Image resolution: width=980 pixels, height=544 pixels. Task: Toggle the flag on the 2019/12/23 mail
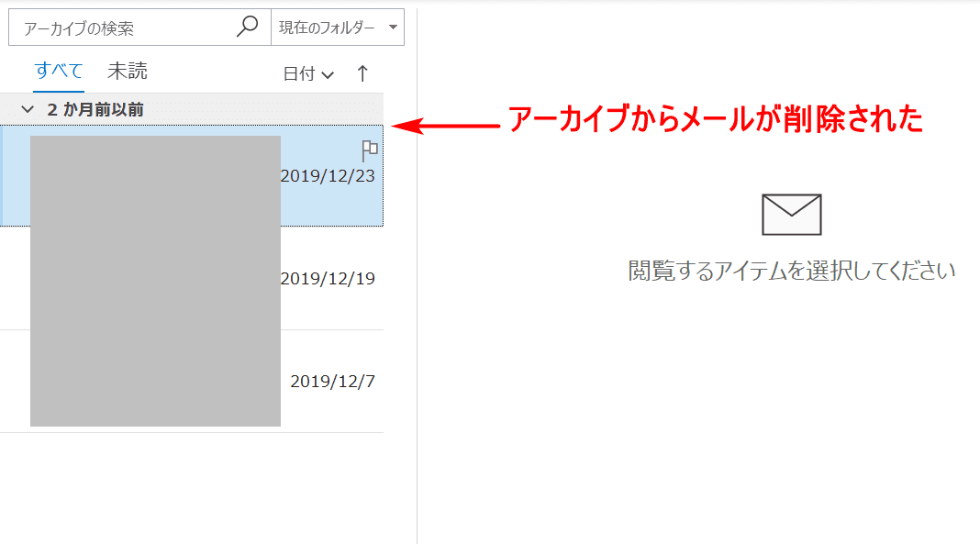[370, 150]
